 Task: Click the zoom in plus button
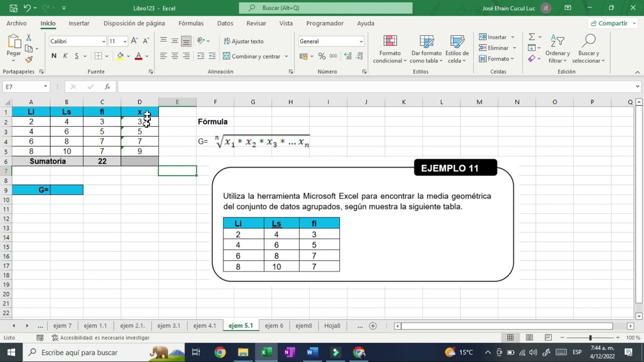pyautogui.click(x=618, y=338)
